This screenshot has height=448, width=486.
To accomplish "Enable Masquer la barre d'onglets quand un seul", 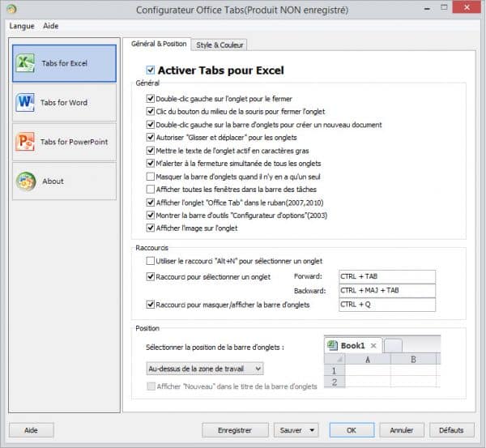I will tap(151, 177).
